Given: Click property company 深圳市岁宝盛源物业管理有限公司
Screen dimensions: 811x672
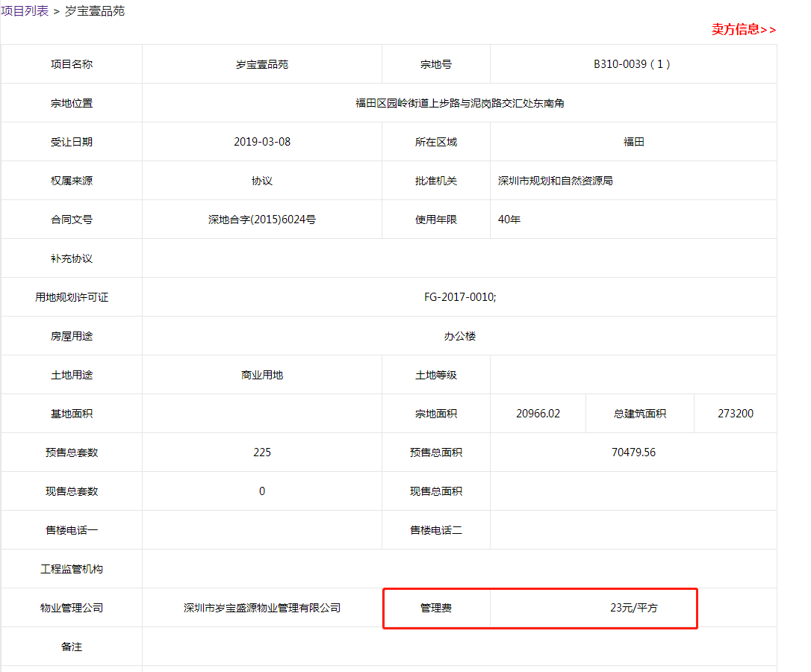Looking at the screenshot, I should click(261, 608).
